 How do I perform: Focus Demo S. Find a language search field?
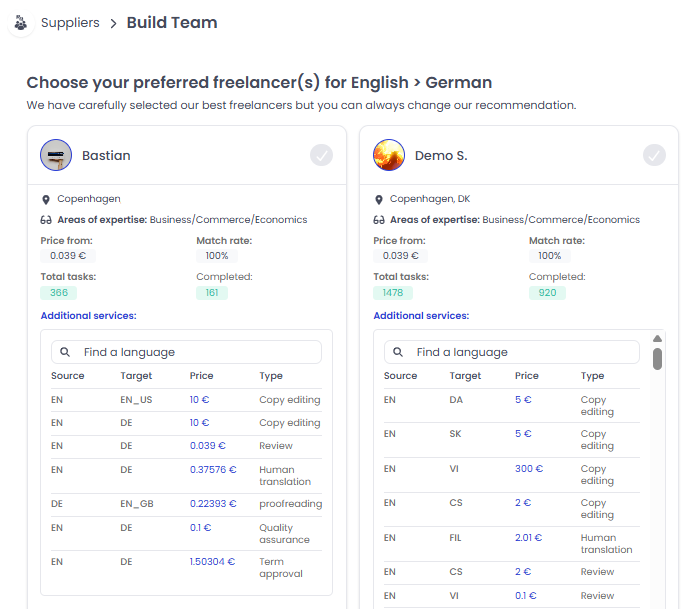tap(511, 352)
